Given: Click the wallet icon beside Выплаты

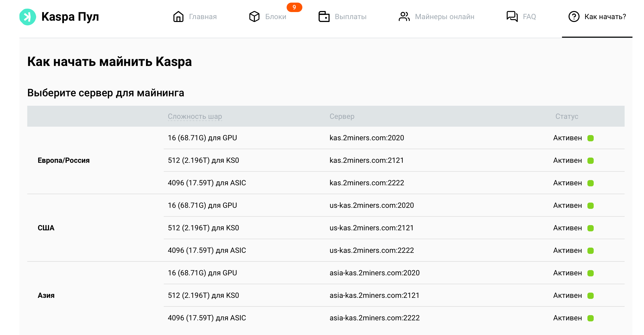Looking at the screenshot, I should [x=324, y=16].
